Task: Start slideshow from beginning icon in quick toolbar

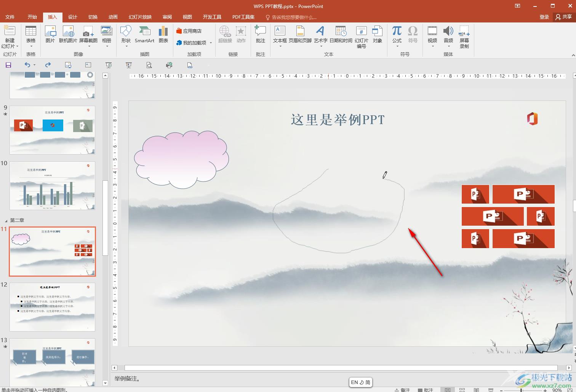Action: (x=109, y=65)
